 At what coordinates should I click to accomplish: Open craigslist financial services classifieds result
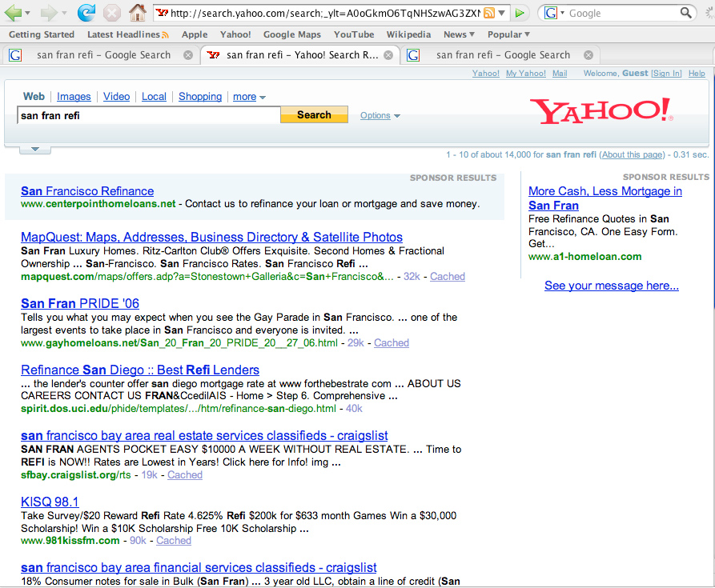[199, 568]
